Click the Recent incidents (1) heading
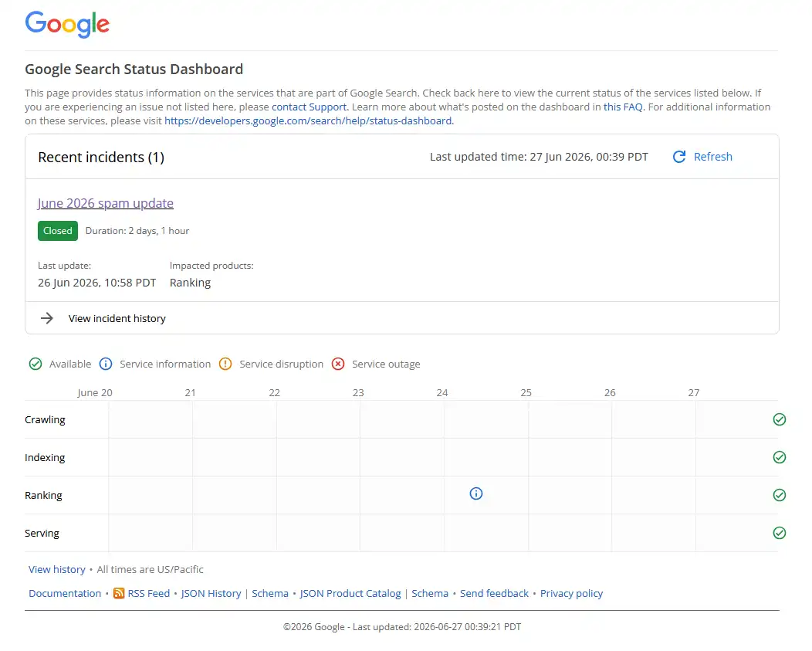The image size is (812, 651). (x=101, y=157)
